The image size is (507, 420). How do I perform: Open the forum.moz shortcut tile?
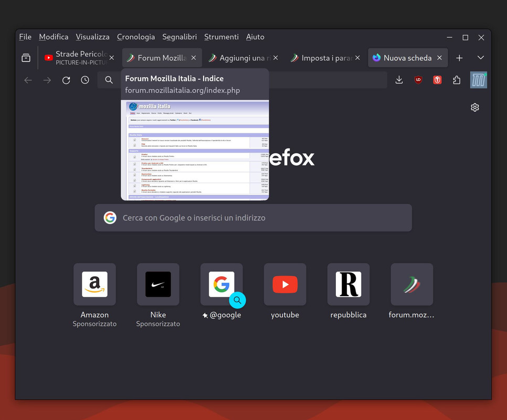pyautogui.click(x=412, y=284)
